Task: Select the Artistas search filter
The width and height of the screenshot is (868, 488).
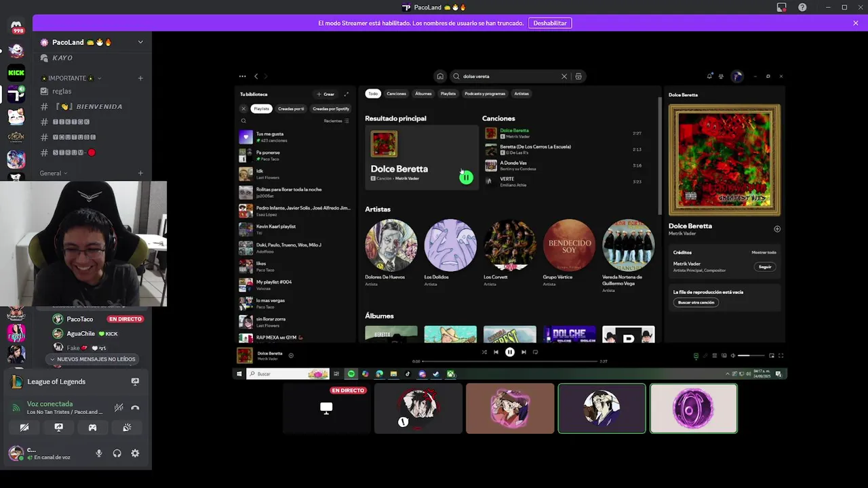Action: (x=521, y=94)
